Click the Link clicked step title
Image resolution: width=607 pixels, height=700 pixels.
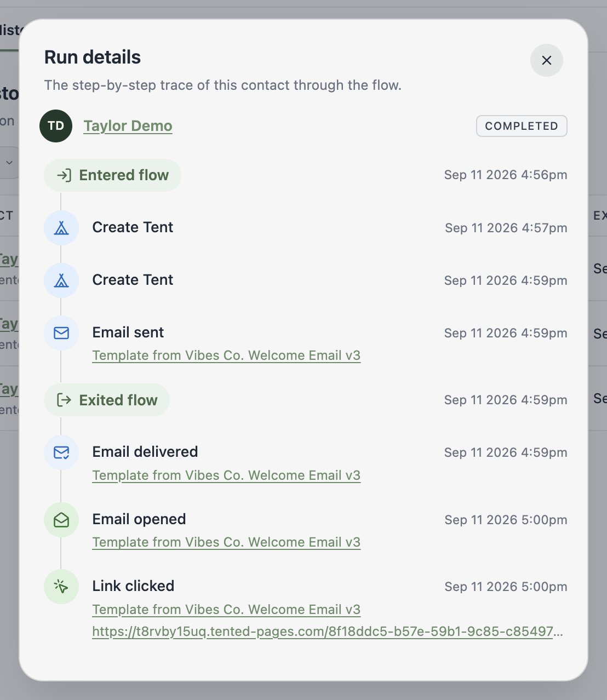pyautogui.click(x=133, y=586)
